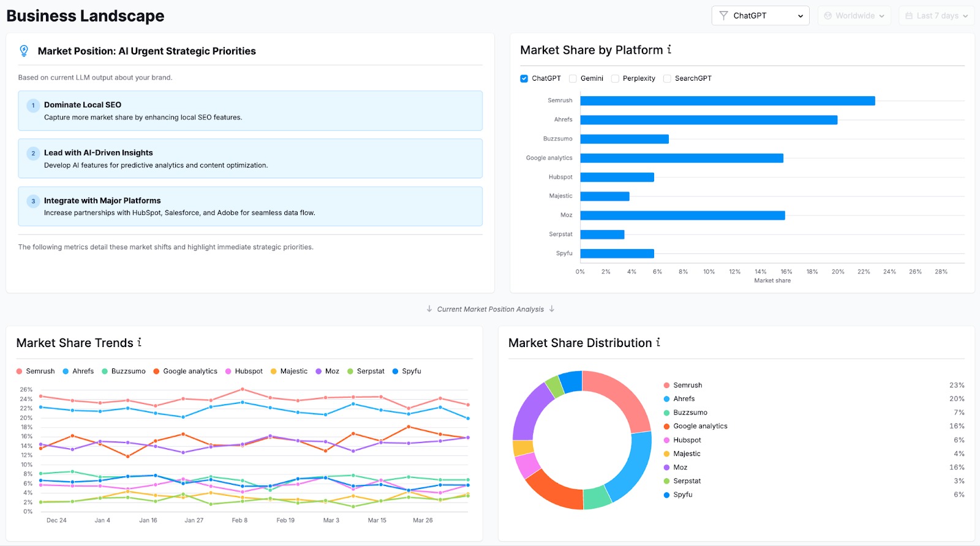Enable the Perplexity platform checkbox
The height and width of the screenshot is (546, 980).
point(615,78)
